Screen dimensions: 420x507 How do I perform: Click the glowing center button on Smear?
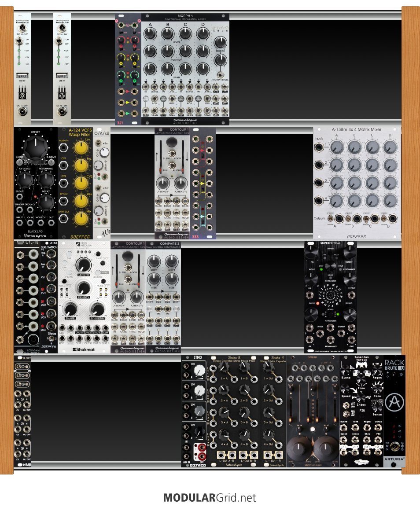coord(313,429)
